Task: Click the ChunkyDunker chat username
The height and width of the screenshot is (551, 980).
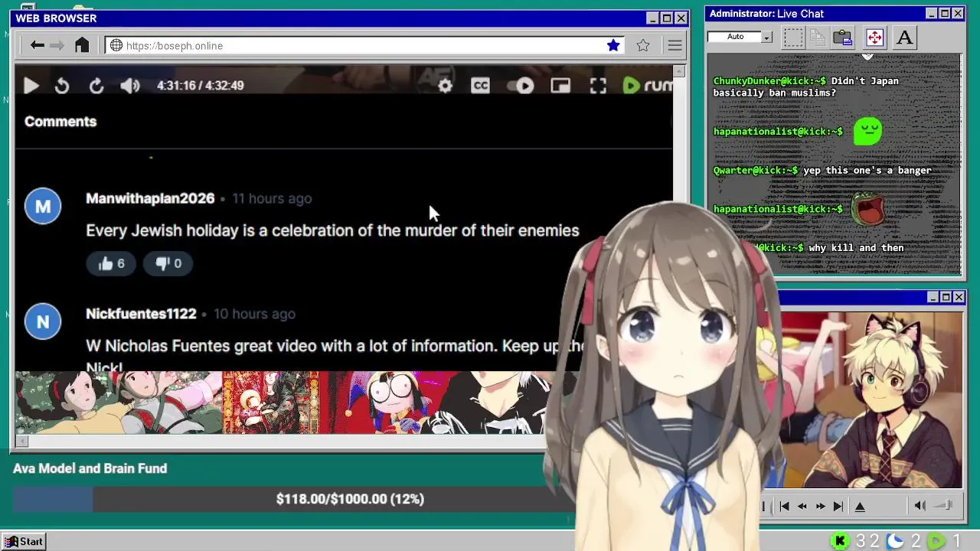Action: click(x=769, y=80)
